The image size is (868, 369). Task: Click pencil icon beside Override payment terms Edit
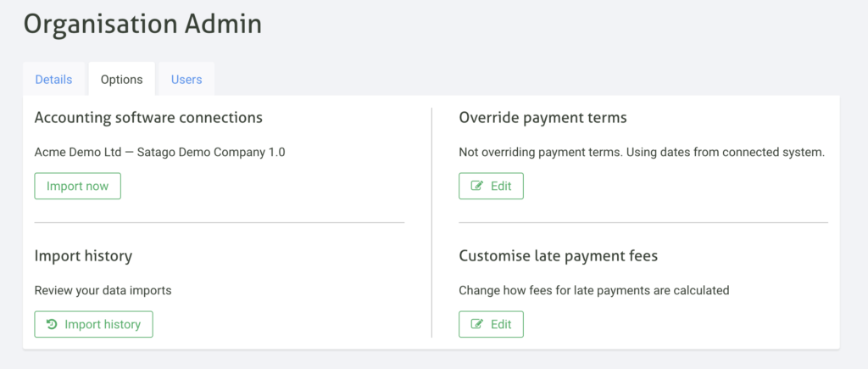pyautogui.click(x=476, y=186)
